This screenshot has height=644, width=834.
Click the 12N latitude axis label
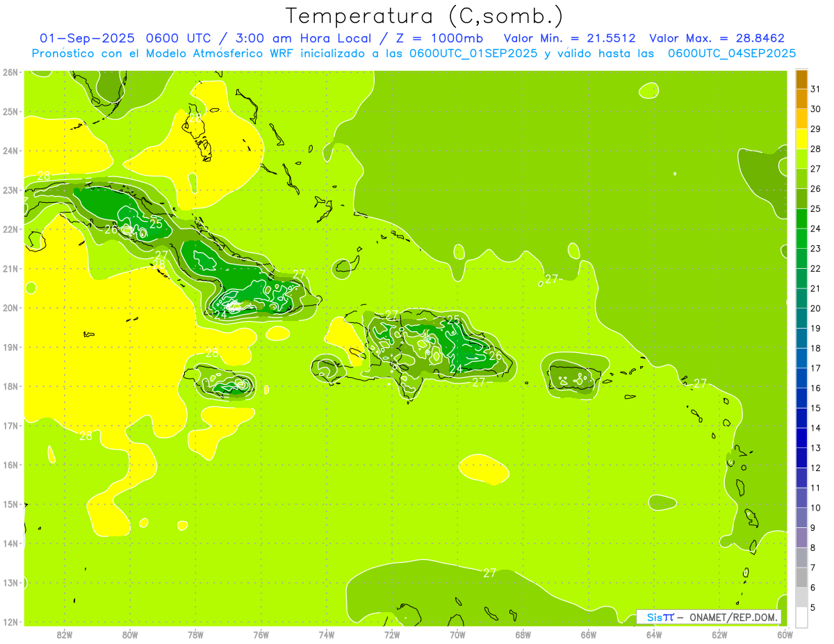(x=10, y=622)
